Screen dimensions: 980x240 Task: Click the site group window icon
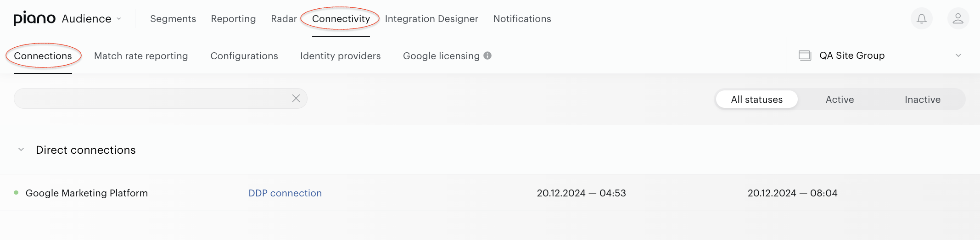(x=805, y=56)
